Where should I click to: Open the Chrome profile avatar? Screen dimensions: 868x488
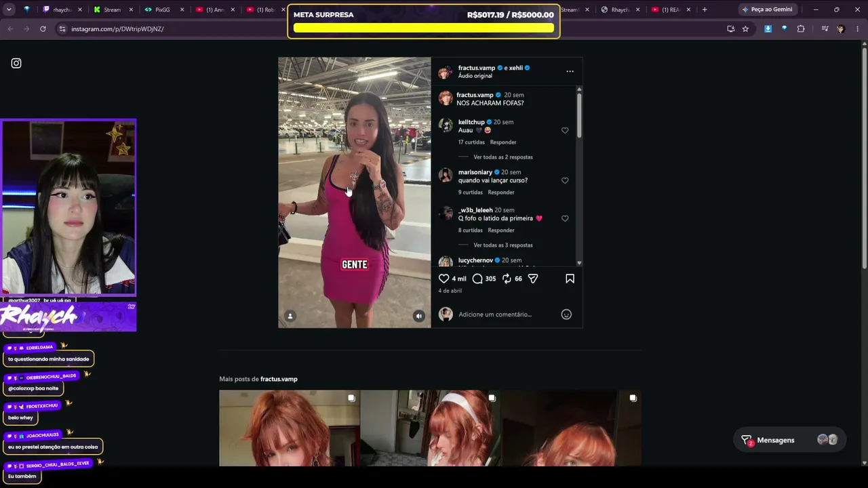(x=841, y=28)
